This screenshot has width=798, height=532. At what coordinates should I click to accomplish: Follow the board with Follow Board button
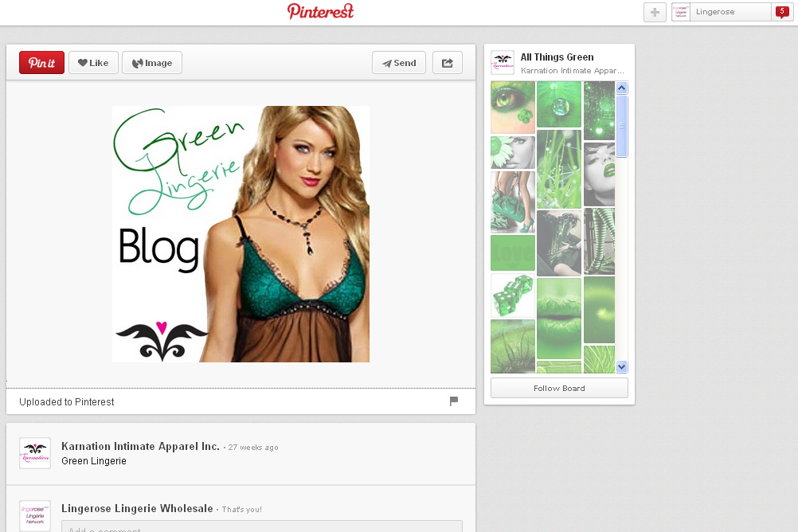click(x=559, y=388)
